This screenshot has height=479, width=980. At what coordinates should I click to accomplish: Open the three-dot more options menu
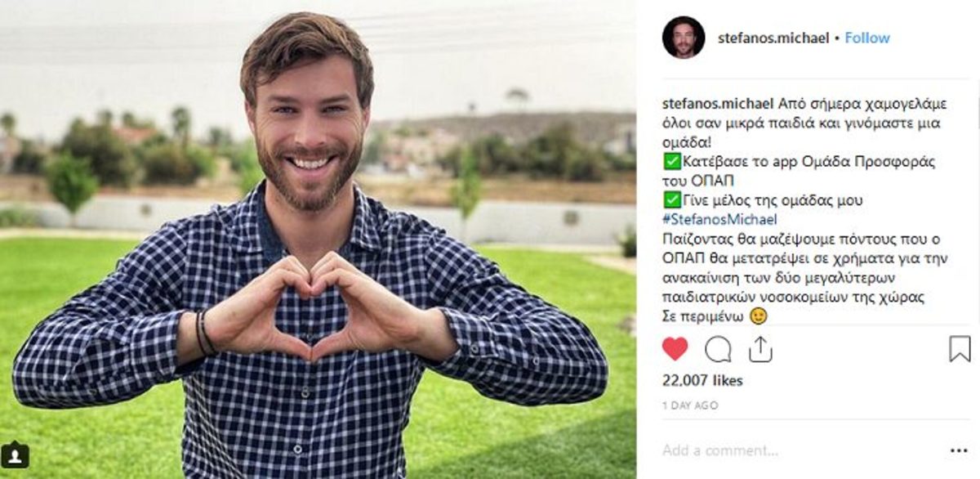coord(959,450)
